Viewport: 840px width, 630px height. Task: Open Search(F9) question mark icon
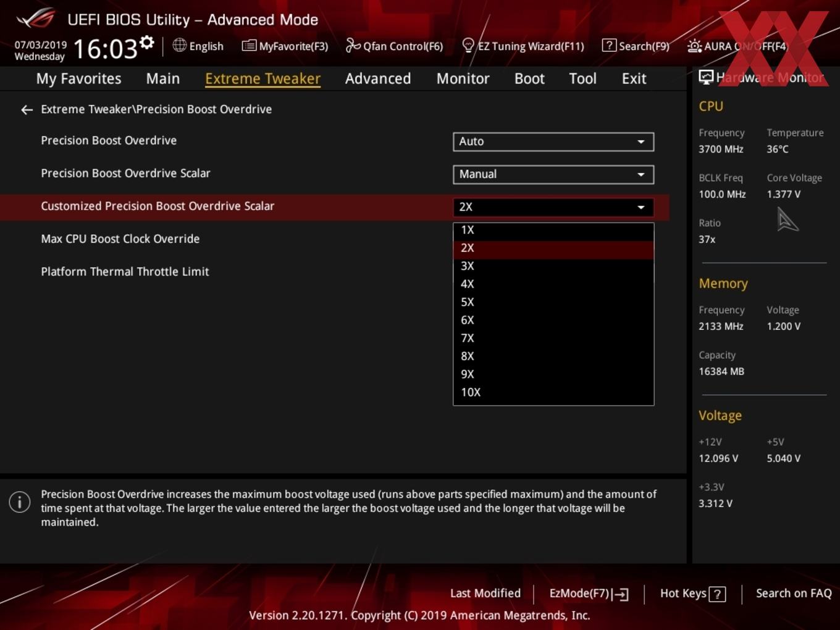(609, 45)
